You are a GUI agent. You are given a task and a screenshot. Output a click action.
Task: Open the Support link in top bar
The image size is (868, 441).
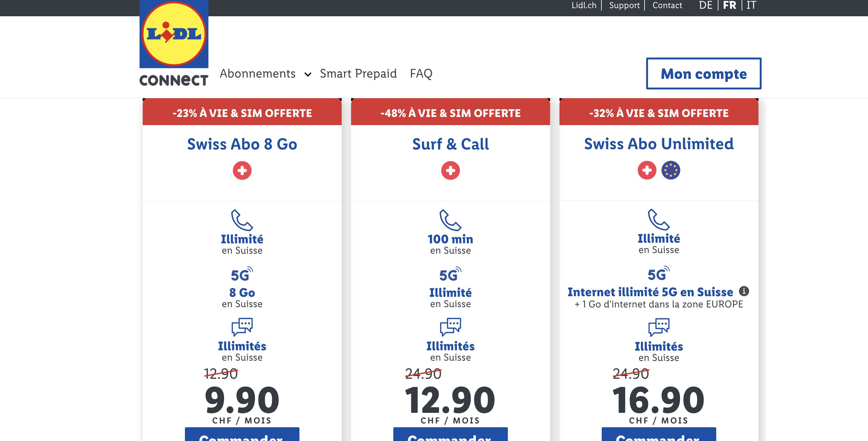[624, 5]
